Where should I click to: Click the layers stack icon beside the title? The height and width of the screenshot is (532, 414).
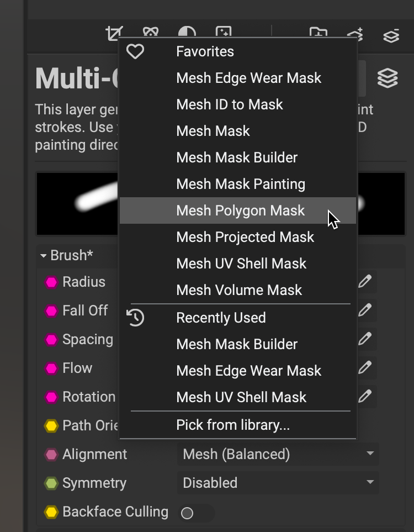tap(388, 78)
